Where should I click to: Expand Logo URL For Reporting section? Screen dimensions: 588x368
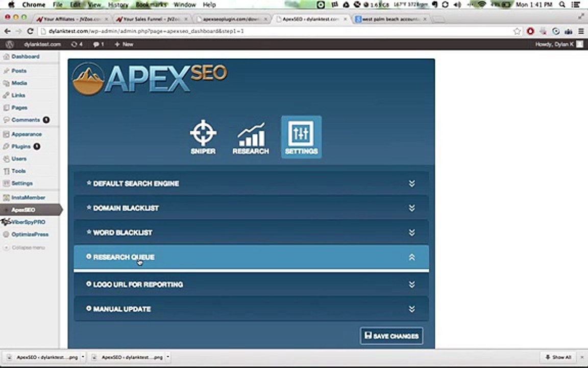coord(251,284)
